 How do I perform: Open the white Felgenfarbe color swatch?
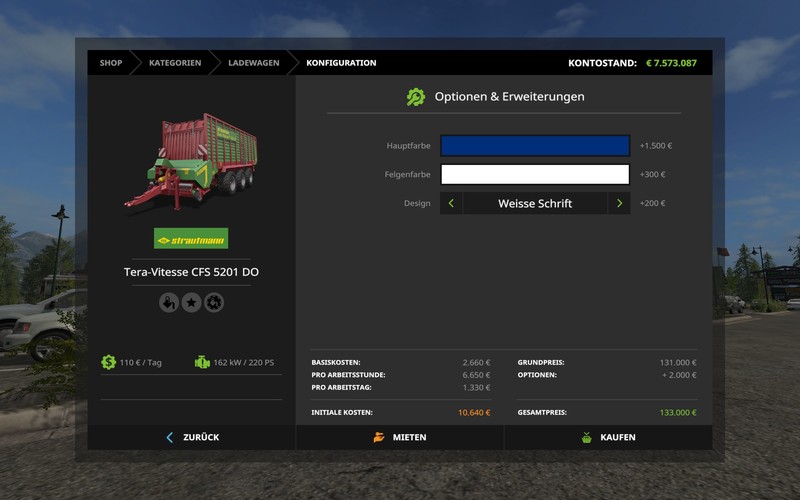pos(535,174)
